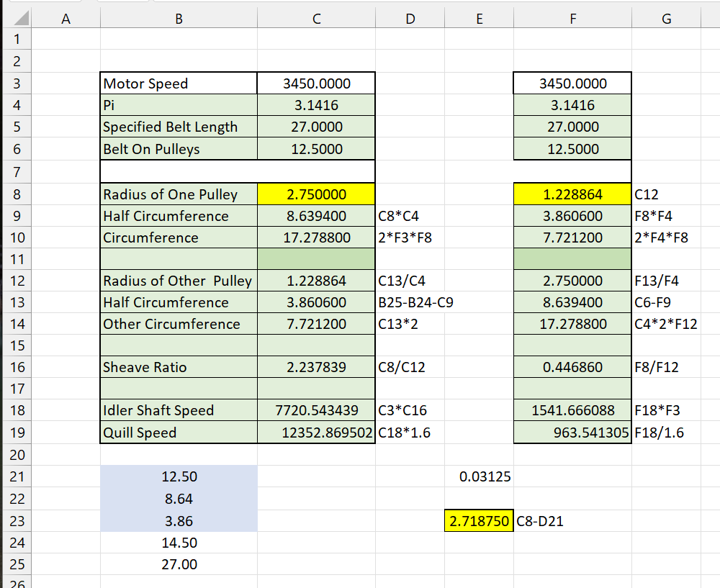The width and height of the screenshot is (720, 588).
Task: Select cell C9 with 8.639400
Action: pyautogui.click(x=316, y=216)
